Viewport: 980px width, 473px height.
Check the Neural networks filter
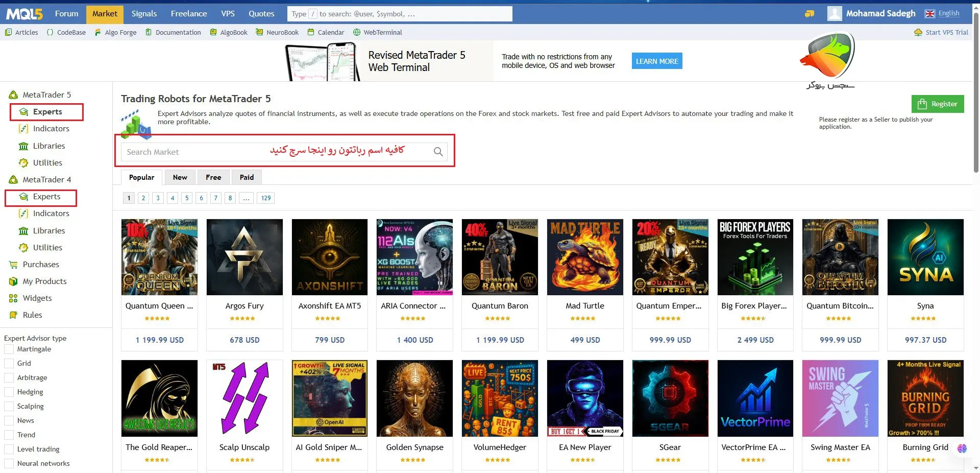[9, 464]
